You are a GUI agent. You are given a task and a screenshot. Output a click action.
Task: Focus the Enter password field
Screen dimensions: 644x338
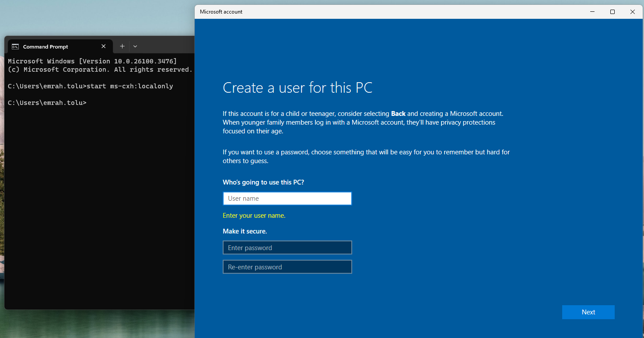(287, 247)
